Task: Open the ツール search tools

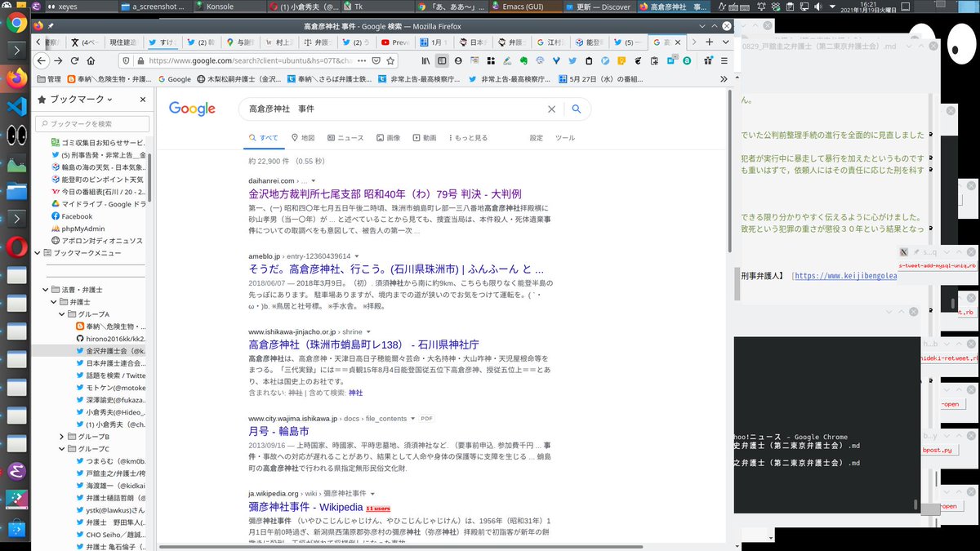Action: pyautogui.click(x=565, y=138)
